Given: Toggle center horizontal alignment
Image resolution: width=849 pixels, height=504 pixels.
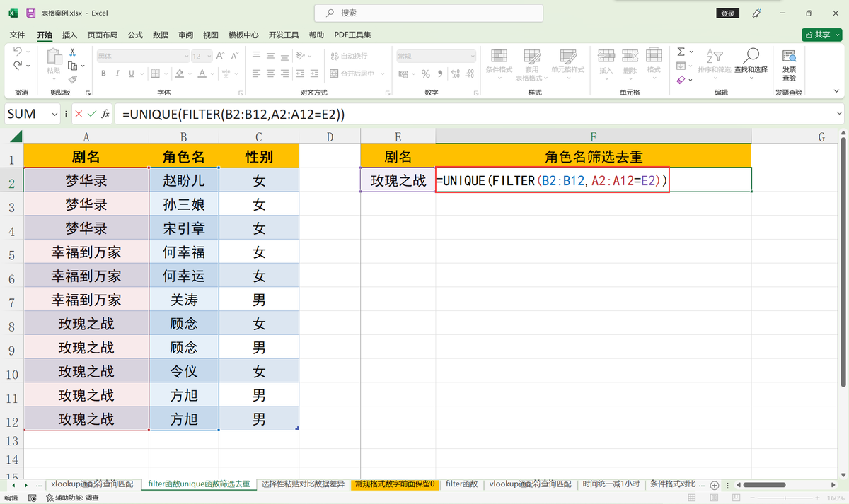Looking at the screenshot, I should [x=270, y=74].
